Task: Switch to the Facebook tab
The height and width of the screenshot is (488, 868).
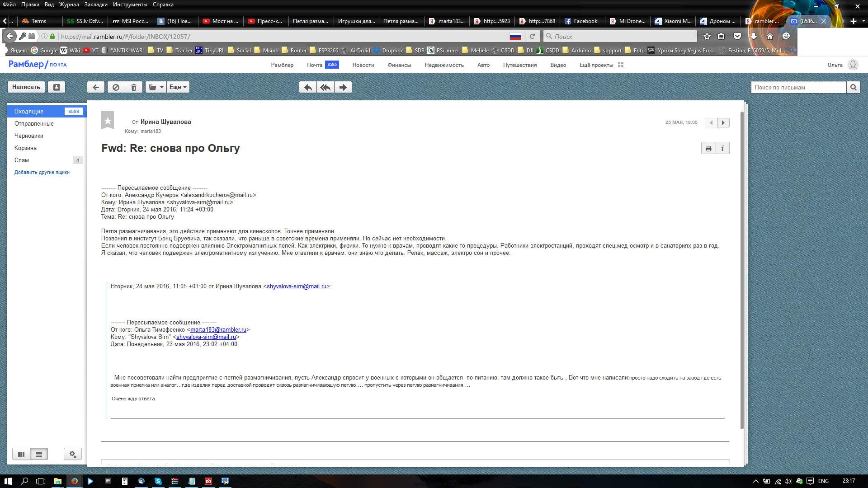Action: click(x=581, y=21)
